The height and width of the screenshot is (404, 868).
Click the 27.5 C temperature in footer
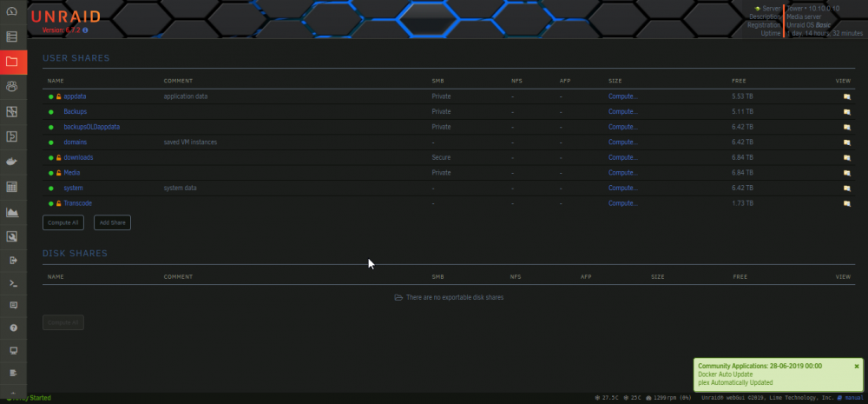click(x=607, y=398)
